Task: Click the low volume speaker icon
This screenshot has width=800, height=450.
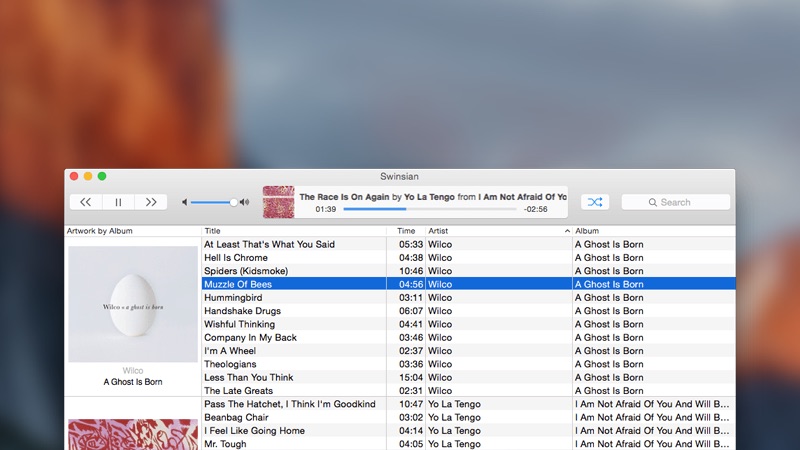Action: pos(185,202)
